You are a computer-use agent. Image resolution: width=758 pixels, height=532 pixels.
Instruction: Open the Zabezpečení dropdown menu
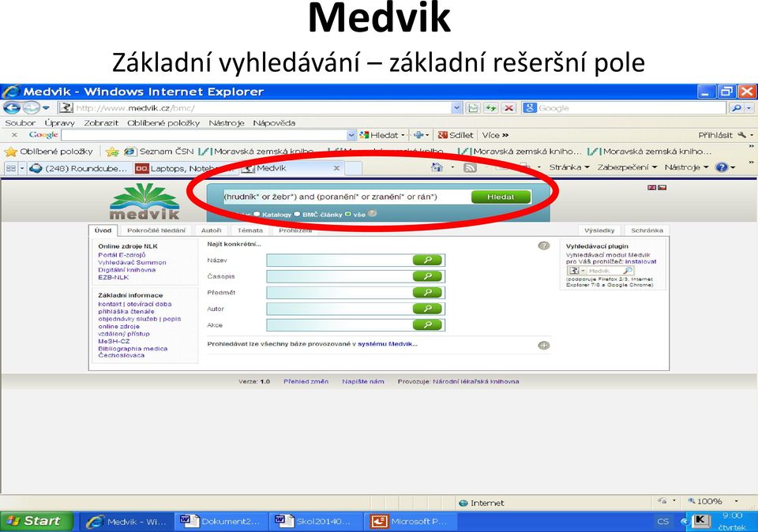(627, 167)
